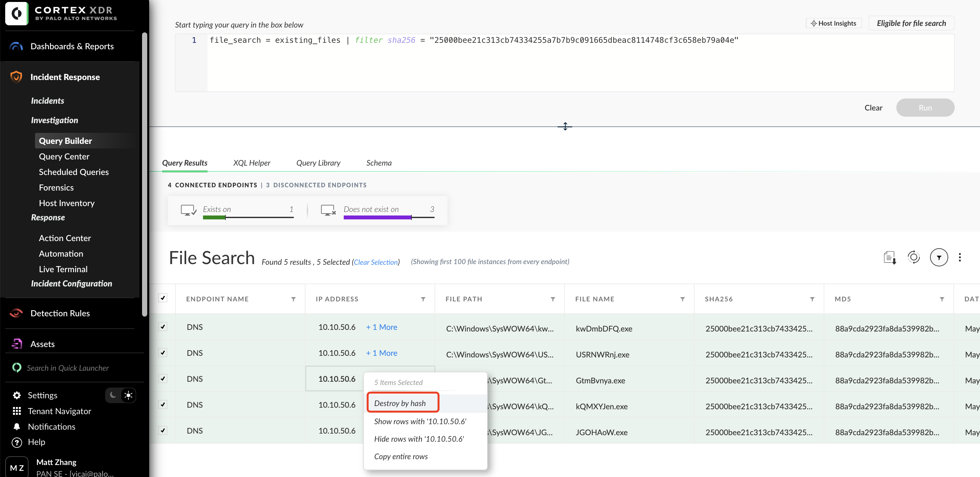Open Live Terminal in sidebar
Image resolution: width=980 pixels, height=477 pixels.
(x=63, y=270)
